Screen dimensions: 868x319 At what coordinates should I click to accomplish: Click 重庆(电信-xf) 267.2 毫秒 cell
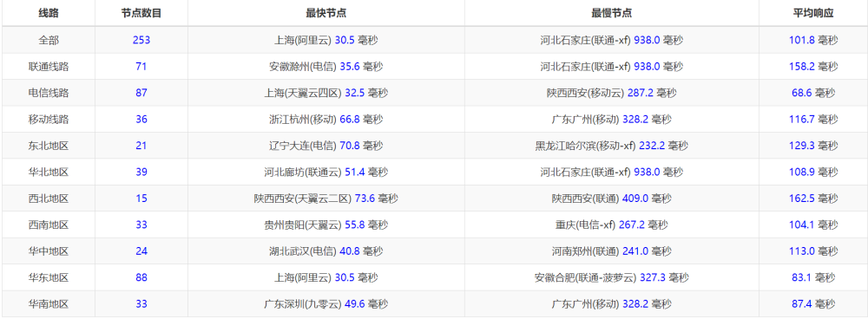(612, 225)
